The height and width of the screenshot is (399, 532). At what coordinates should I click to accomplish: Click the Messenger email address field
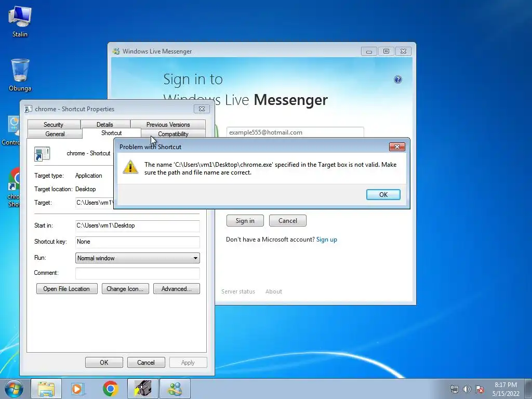[x=295, y=132]
